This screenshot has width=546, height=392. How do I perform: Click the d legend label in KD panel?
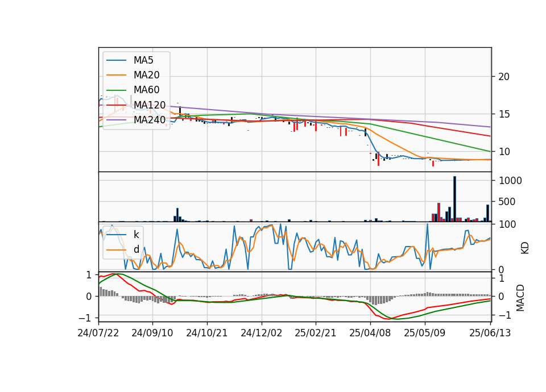tap(136, 249)
